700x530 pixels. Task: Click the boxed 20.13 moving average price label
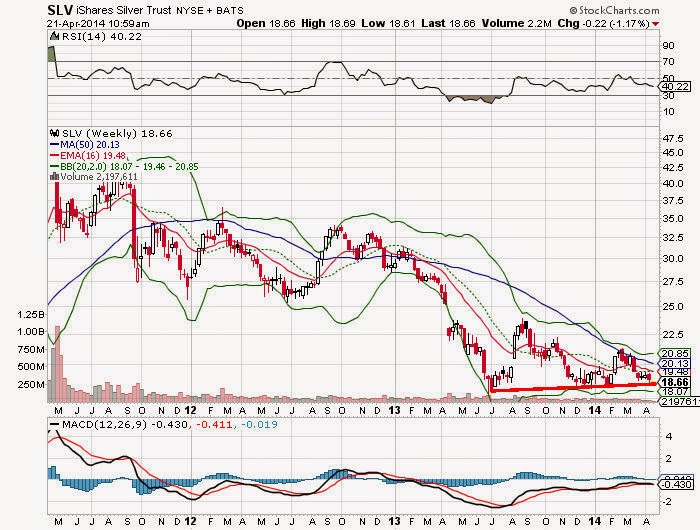tap(675, 363)
